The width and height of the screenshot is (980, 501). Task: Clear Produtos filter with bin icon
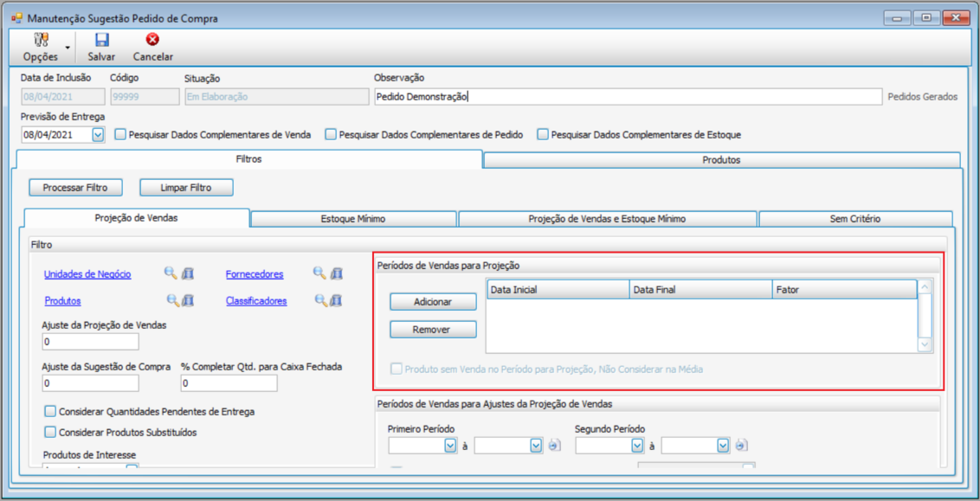pos(188,300)
